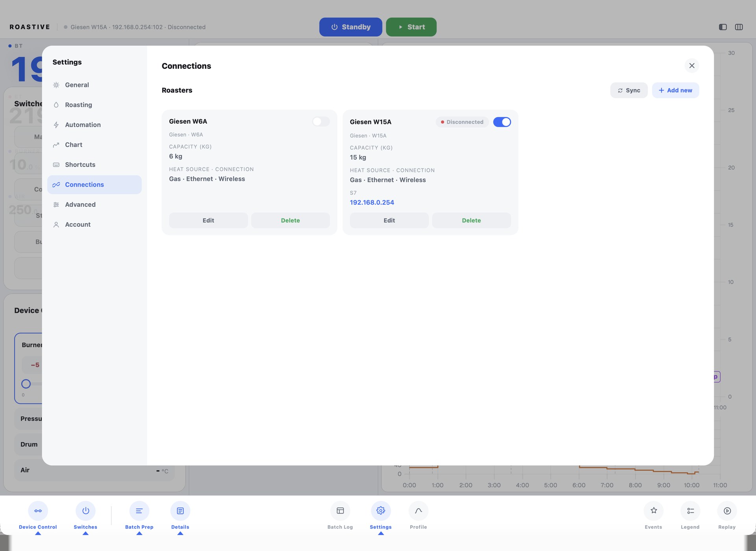Open Switches panel icon
This screenshot has height=551, width=756.
coord(85,511)
